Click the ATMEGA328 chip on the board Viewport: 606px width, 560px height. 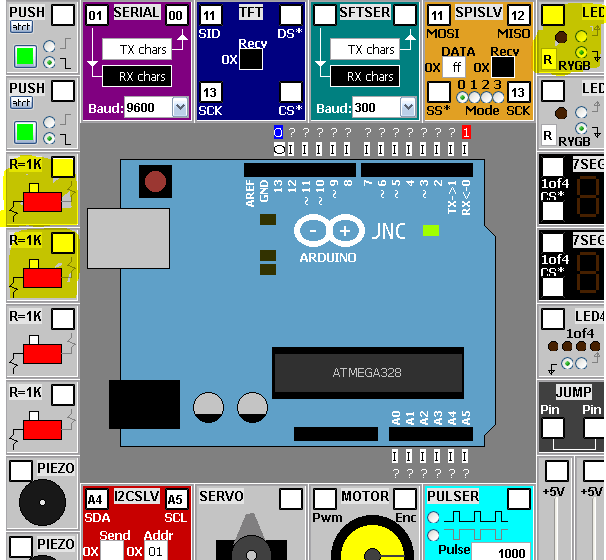(368, 373)
